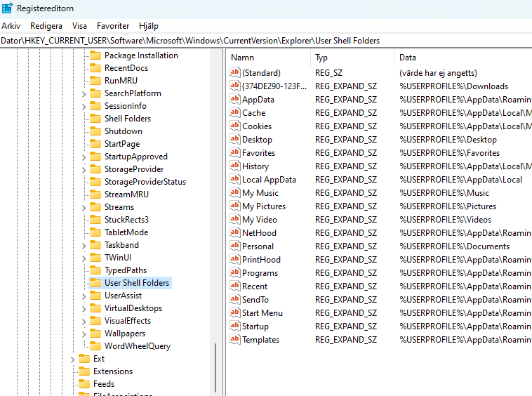Select the Startup value name
The image size is (532, 396).
255,326
